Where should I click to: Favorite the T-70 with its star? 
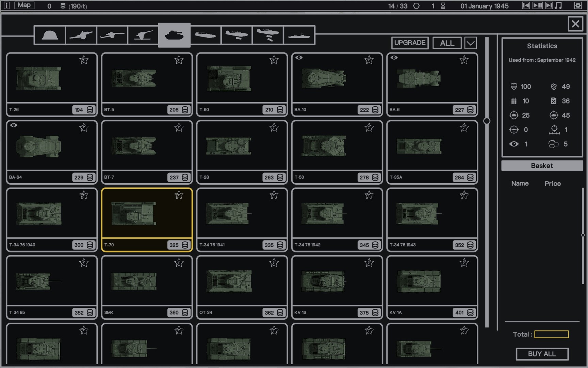pos(179,195)
